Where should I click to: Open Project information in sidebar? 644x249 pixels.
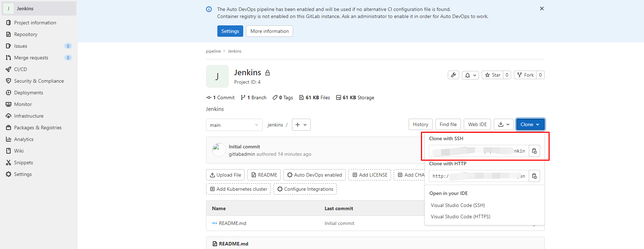[35, 23]
